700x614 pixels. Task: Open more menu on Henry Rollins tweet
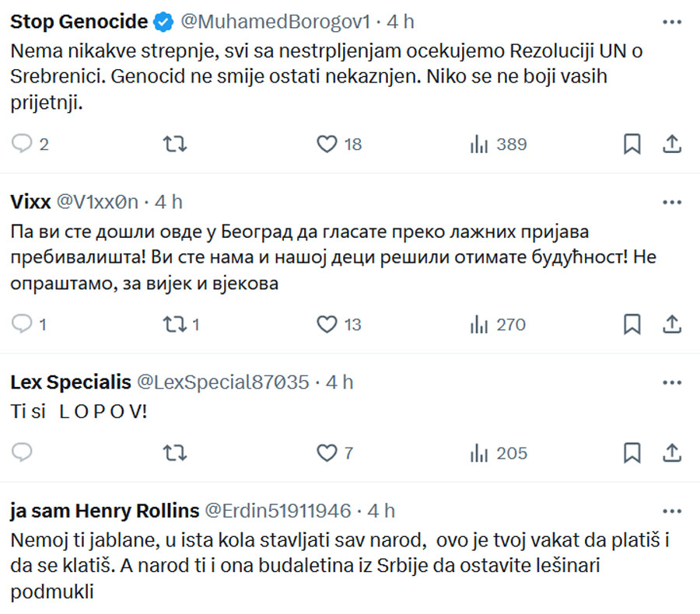click(672, 511)
